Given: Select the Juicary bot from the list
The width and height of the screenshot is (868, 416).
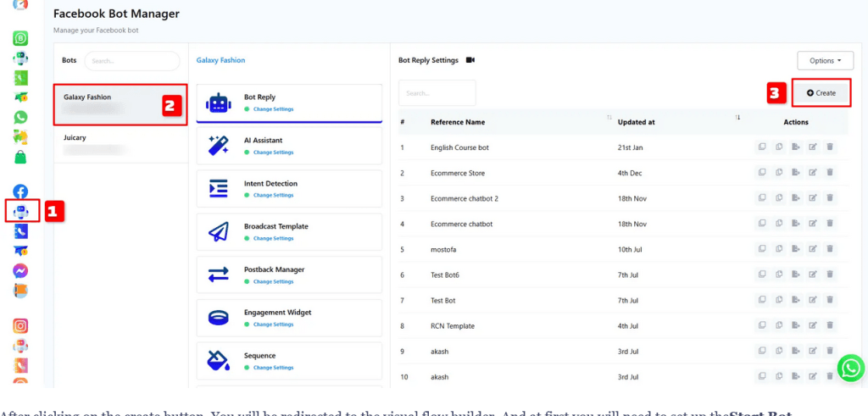Looking at the screenshot, I should click(120, 142).
